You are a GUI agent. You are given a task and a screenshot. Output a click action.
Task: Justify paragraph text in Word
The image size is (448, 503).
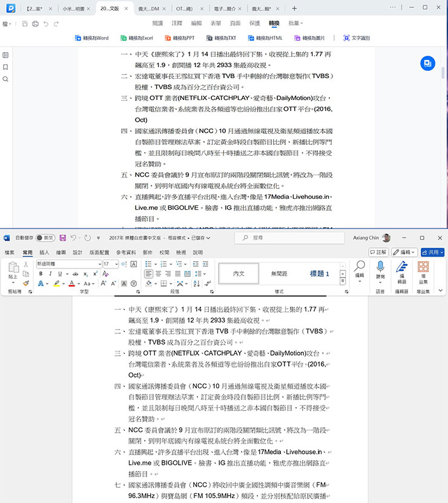[177, 274]
